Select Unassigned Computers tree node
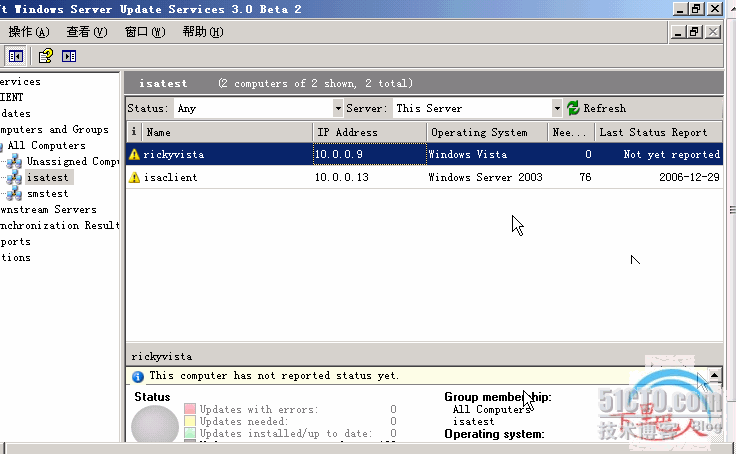Viewport: 736px width, 454px height. point(73,162)
